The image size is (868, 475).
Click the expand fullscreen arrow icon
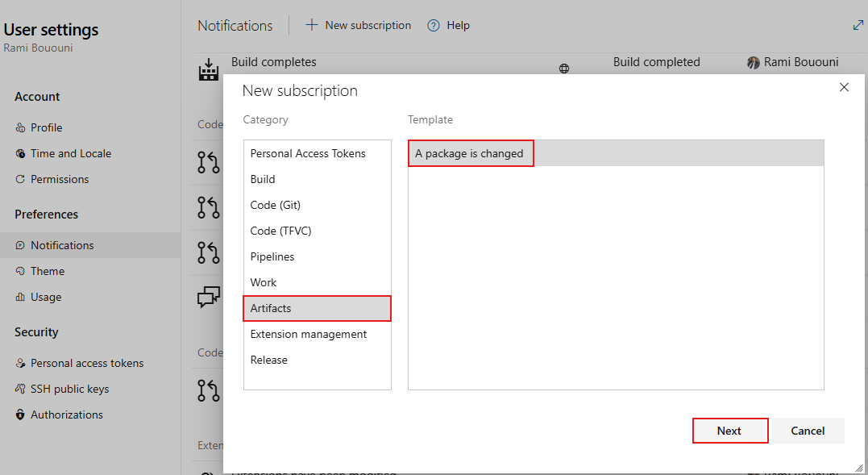tap(857, 25)
